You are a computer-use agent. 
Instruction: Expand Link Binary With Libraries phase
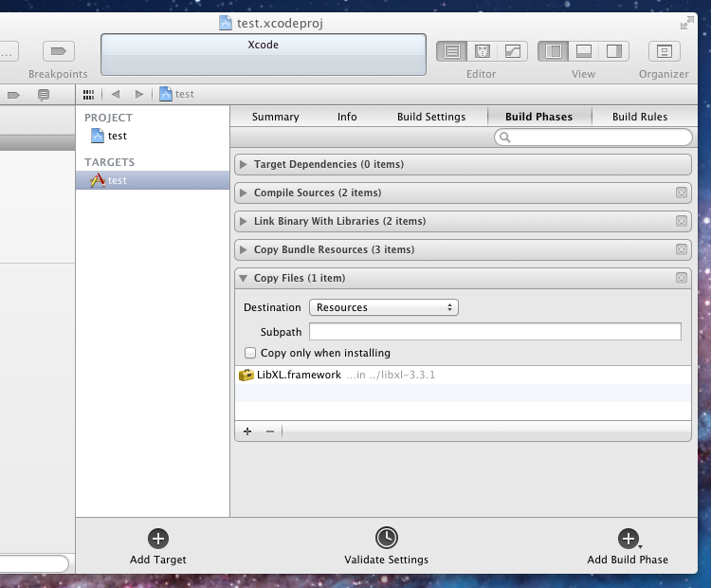pos(244,221)
